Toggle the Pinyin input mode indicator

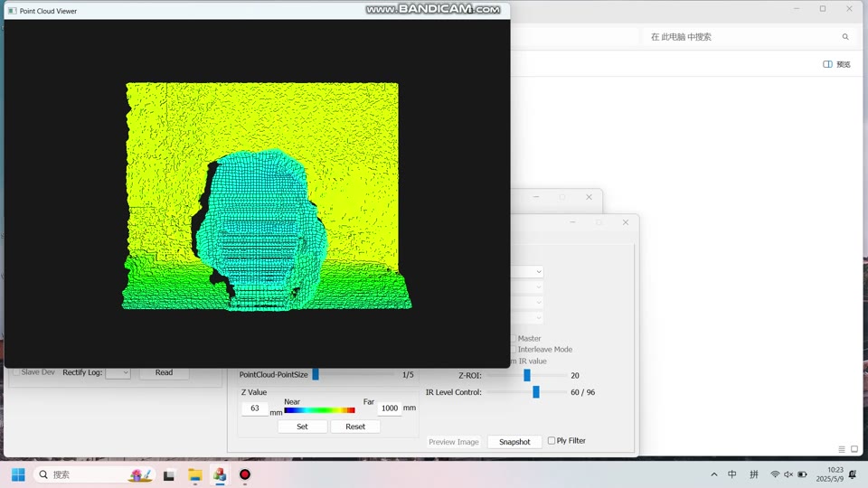pyautogui.click(x=753, y=474)
